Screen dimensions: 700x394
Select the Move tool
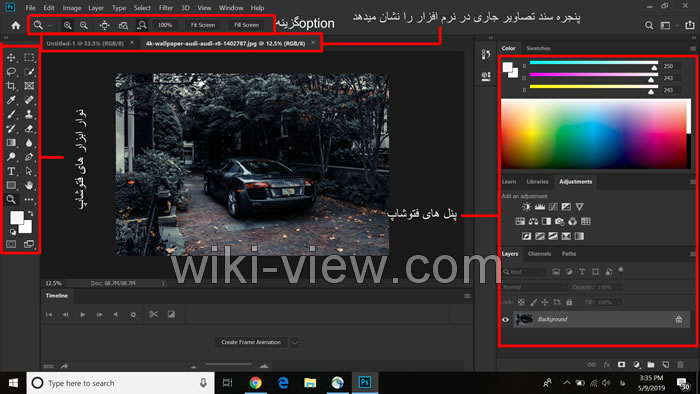11,58
